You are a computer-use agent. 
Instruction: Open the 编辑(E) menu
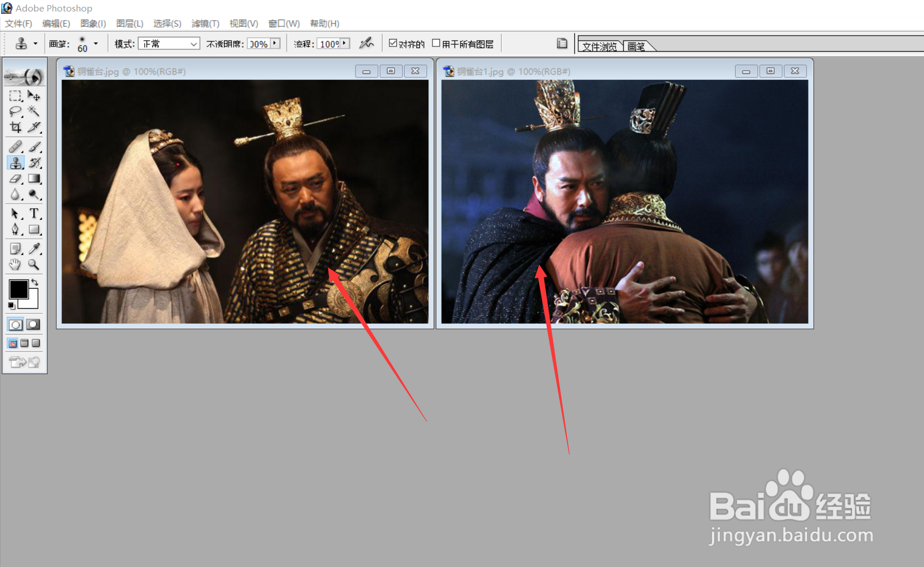coord(56,24)
